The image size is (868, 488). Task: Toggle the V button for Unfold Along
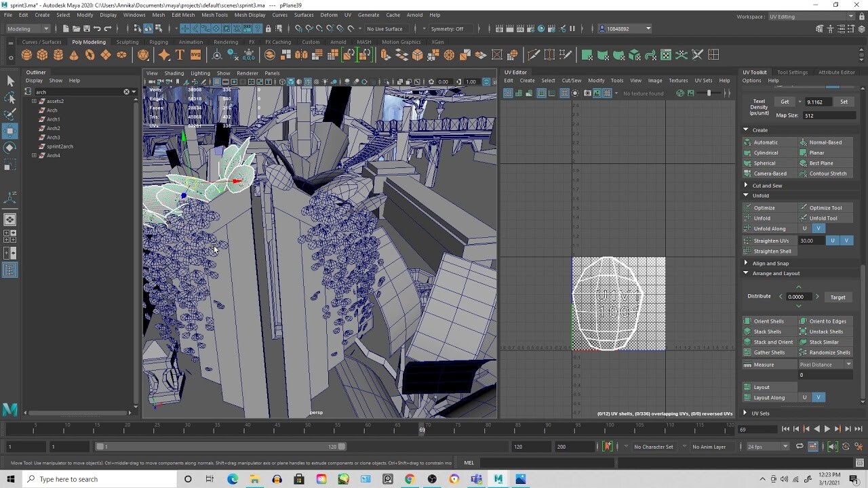click(818, 228)
